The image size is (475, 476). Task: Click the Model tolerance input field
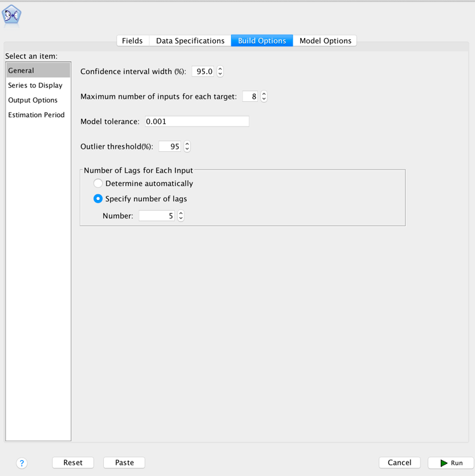point(197,122)
